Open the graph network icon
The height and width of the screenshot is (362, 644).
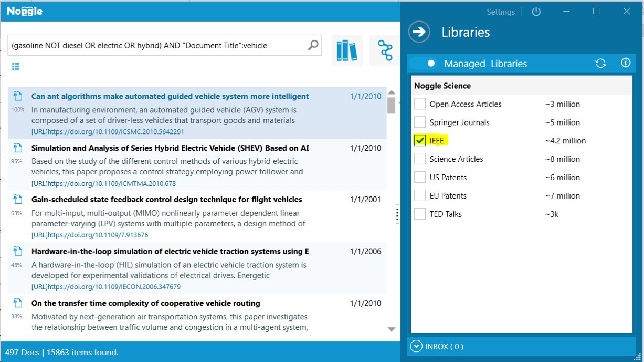tap(384, 50)
